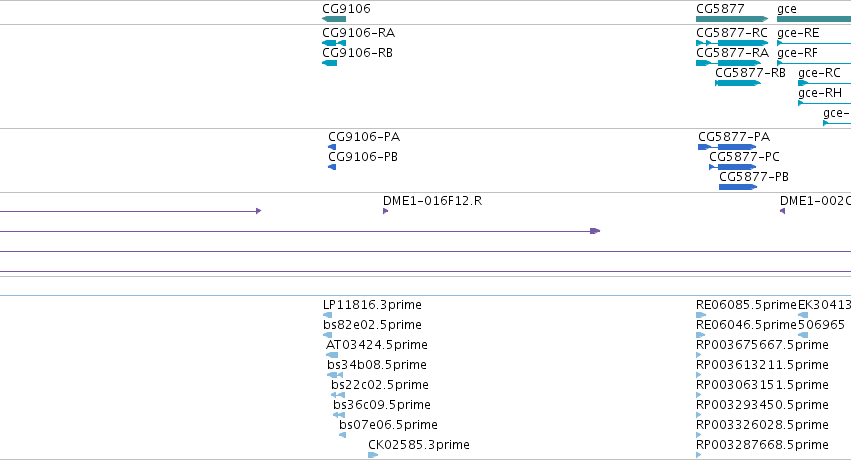851x460 pixels.
Task: Click the AT03424.5prime EST glyph
Action: (332, 355)
